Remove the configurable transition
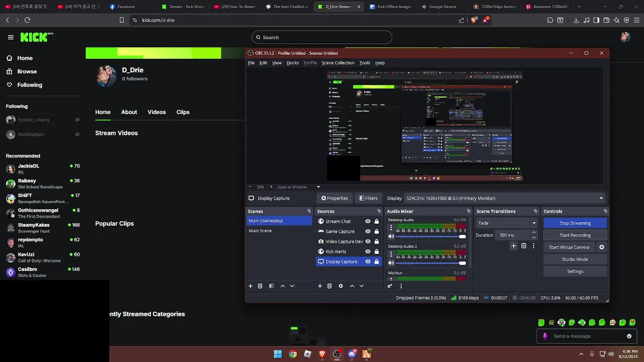 point(524,246)
